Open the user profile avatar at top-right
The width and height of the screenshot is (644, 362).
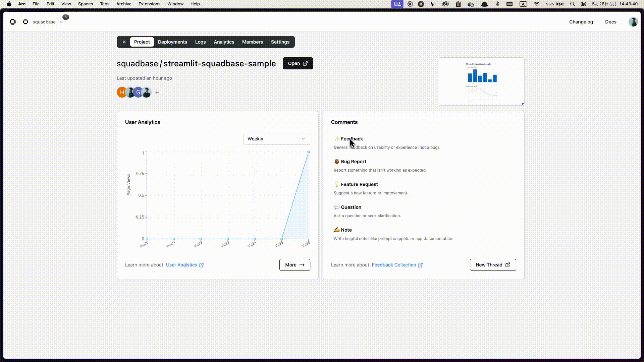(x=633, y=22)
